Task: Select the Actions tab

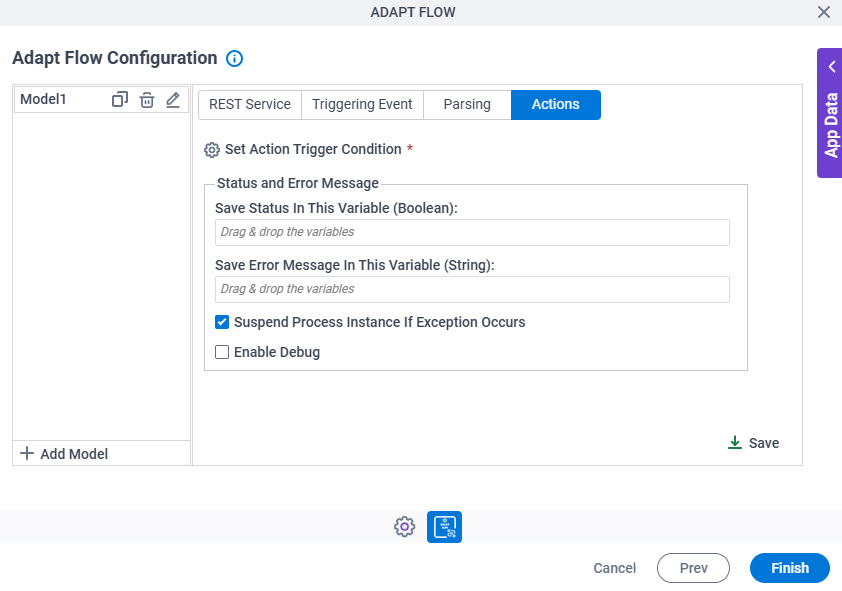Action: [556, 104]
